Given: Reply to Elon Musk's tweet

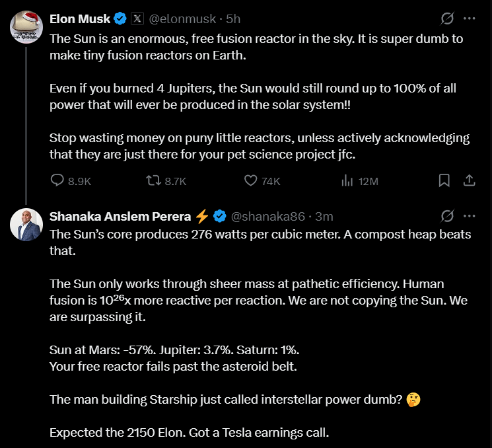Looking at the screenshot, I should coord(57,180).
